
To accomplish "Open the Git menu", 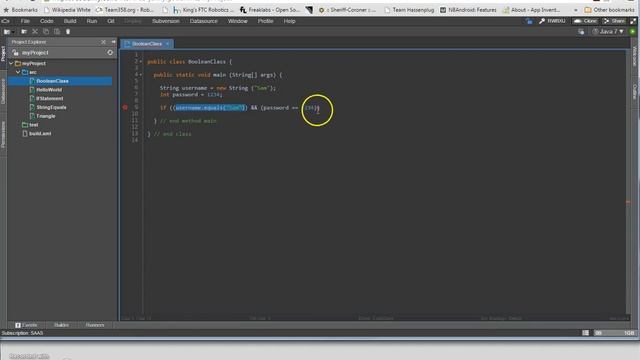I will coord(111,21).
